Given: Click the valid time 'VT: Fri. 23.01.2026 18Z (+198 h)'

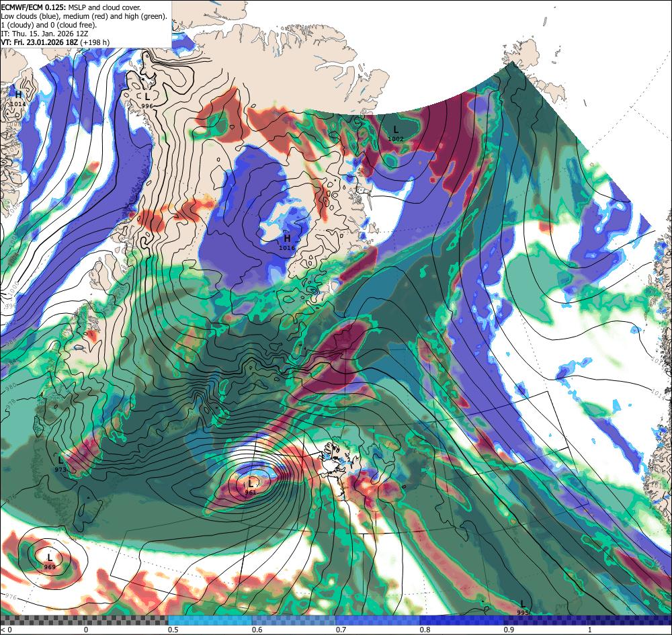Looking at the screenshot, I should [x=55, y=42].
